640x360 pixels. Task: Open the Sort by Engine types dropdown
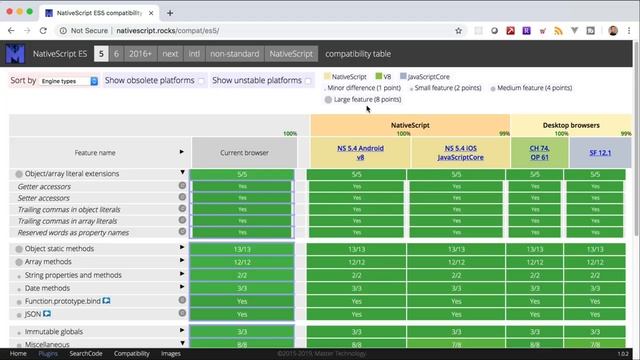[69, 81]
